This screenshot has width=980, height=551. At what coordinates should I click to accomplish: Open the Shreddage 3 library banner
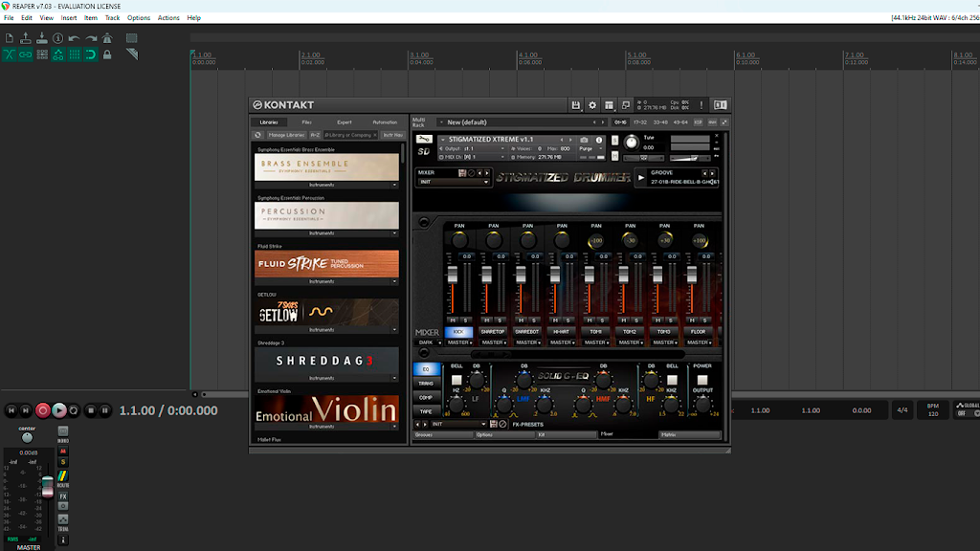click(326, 361)
